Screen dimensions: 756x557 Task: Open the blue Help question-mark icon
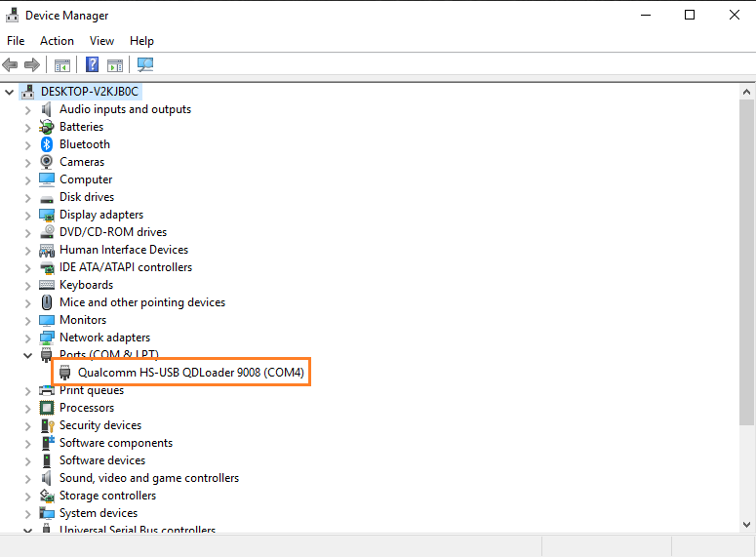(92, 65)
